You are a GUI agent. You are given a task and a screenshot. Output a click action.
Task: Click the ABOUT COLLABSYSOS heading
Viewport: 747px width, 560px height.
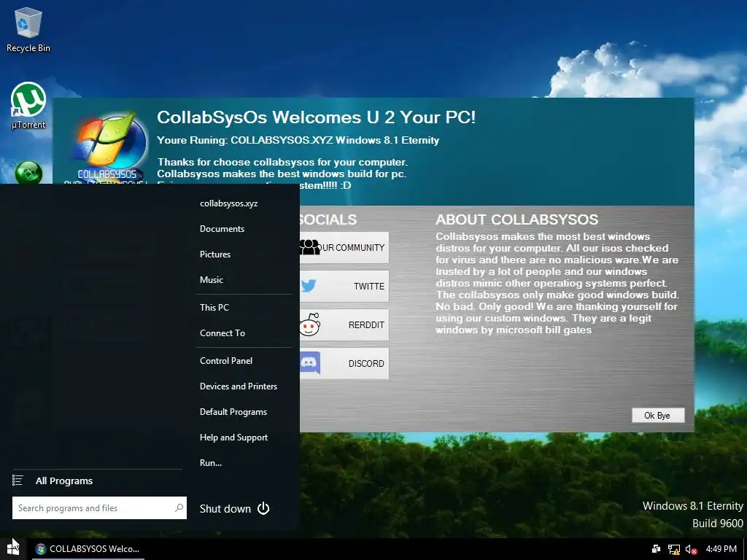click(x=516, y=219)
